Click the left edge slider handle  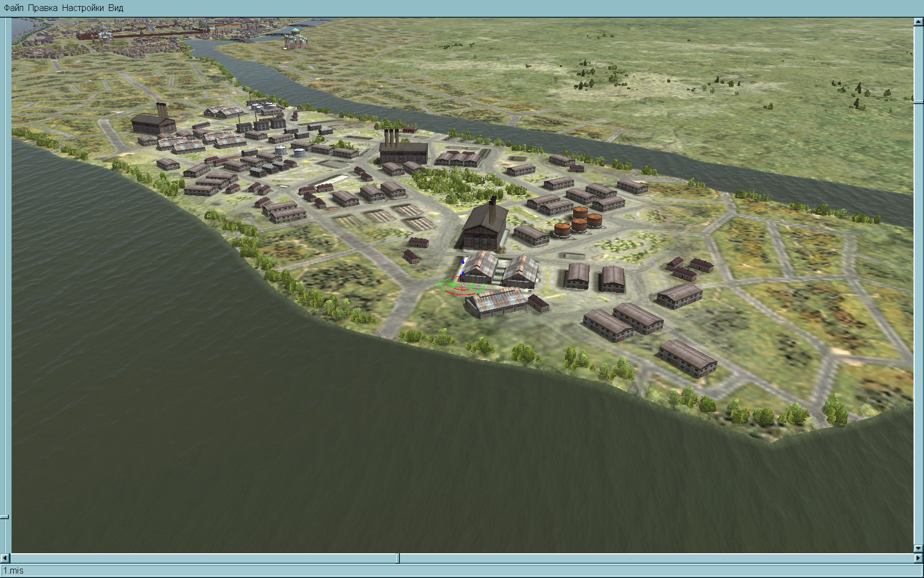coord(4,516)
